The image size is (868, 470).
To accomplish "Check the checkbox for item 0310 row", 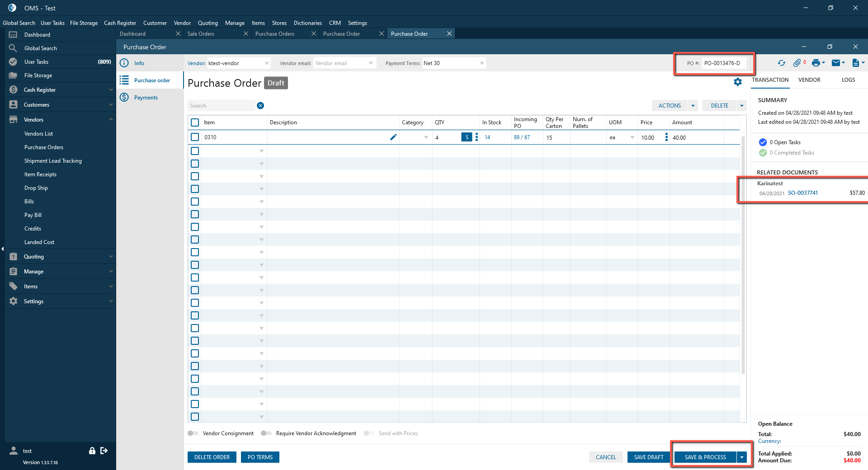I will (195, 137).
